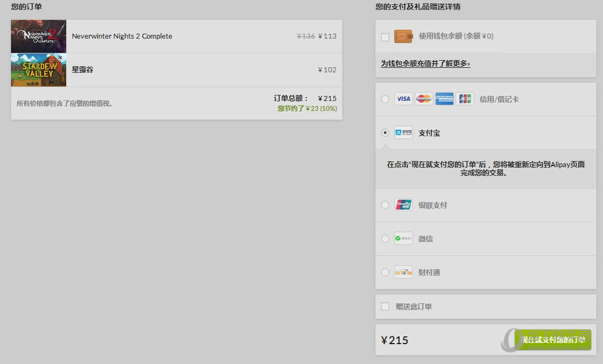Open the 星露谷 game title
The height and width of the screenshot is (364, 603).
(x=82, y=69)
